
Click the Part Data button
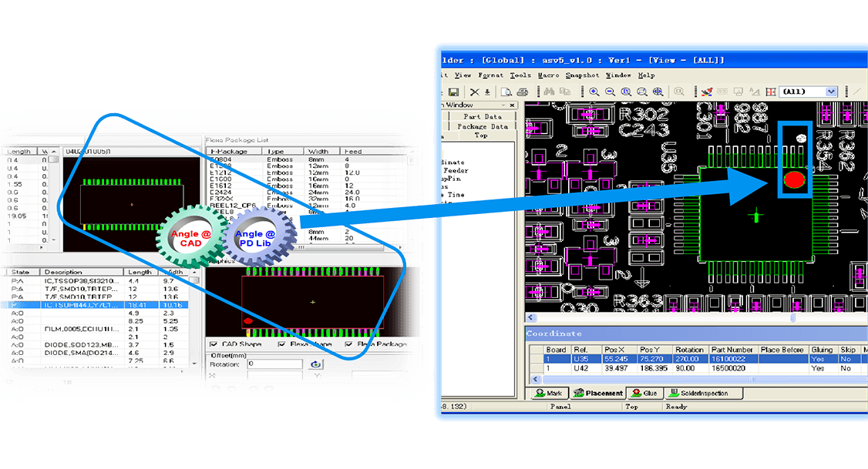coord(482,117)
